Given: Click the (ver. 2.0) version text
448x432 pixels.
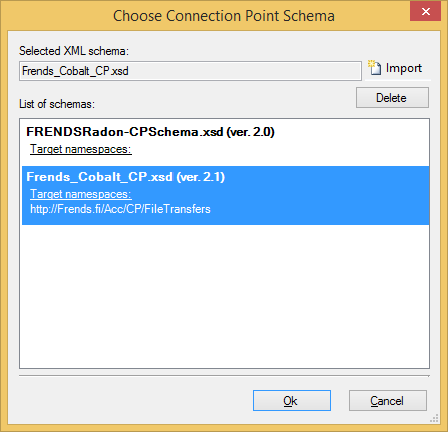Looking at the screenshot, I should (250, 132).
